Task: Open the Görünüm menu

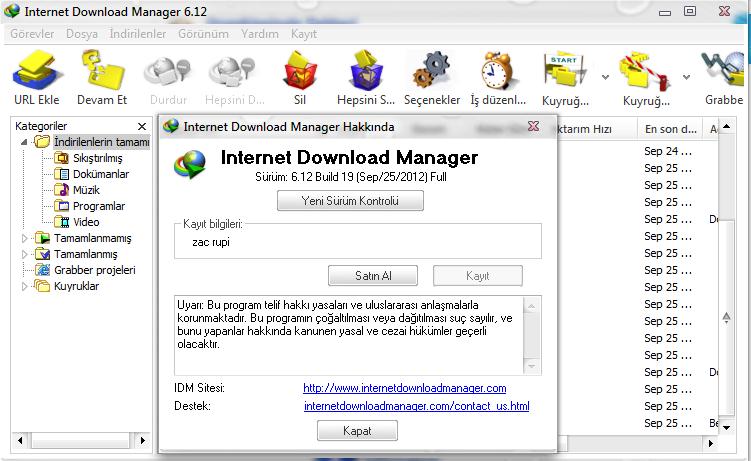Action: (x=204, y=34)
